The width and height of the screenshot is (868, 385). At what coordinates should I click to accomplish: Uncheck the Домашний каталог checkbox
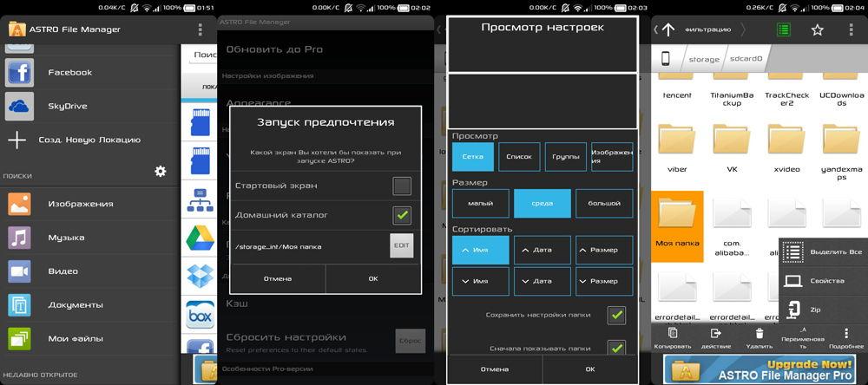point(401,215)
